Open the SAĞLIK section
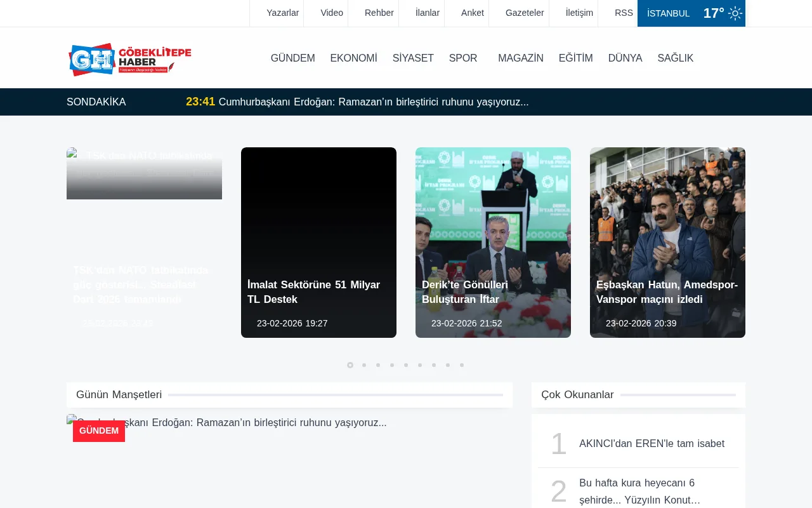The width and height of the screenshot is (812, 508). click(675, 58)
